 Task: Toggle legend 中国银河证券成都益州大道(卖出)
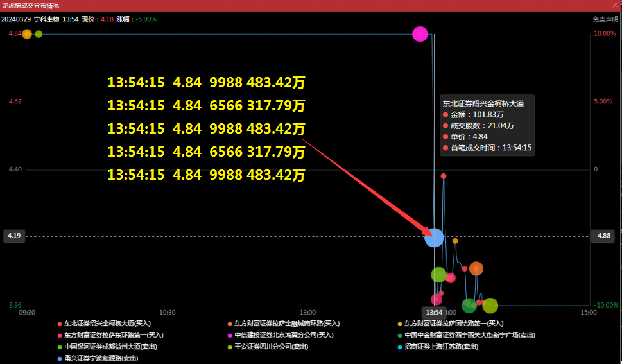coord(107,347)
